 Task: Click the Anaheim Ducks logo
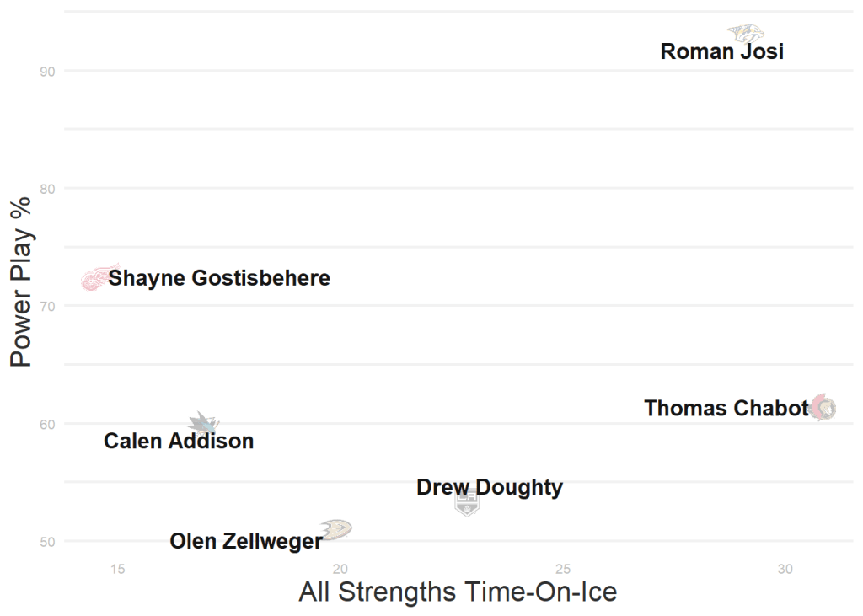pyautogui.click(x=336, y=529)
